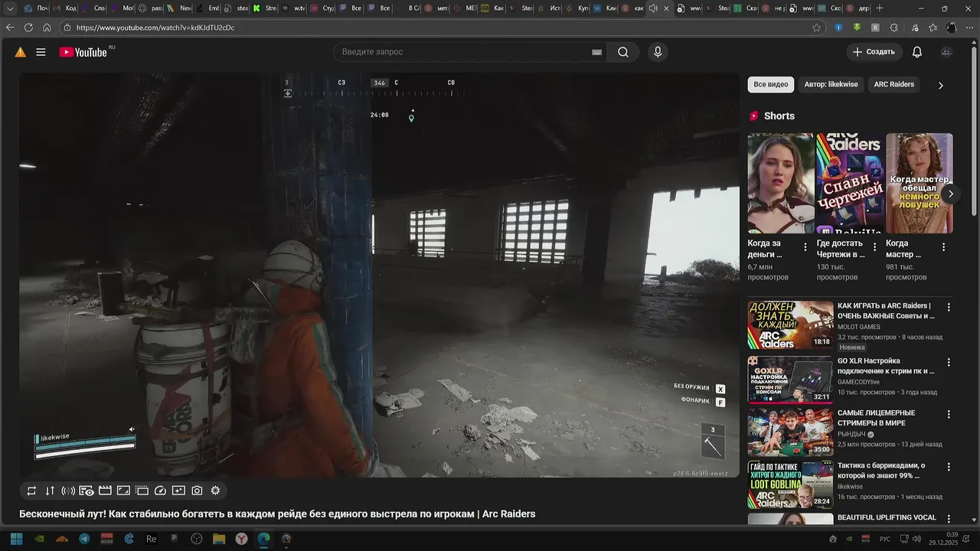The height and width of the screenshot is (551, 980).
Task: Open the browser tab list dropdown
Action: pos(10,8)
